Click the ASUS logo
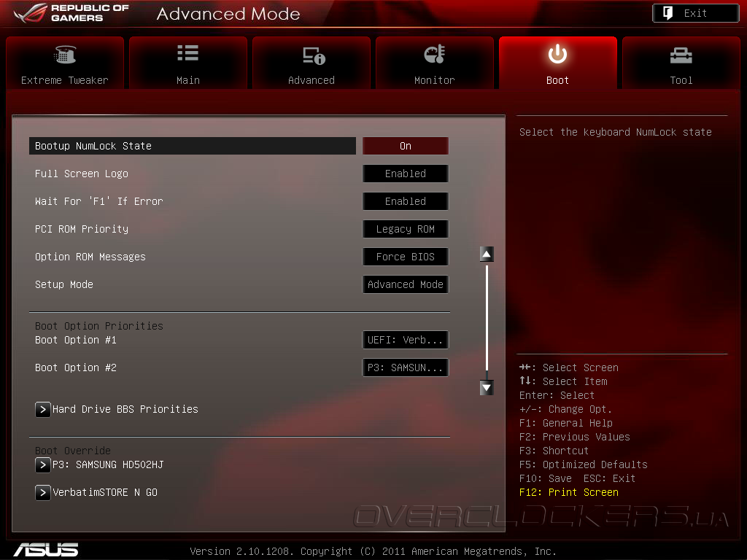The width and height of the screenshot is (747, 560). [x=46, y=550]
